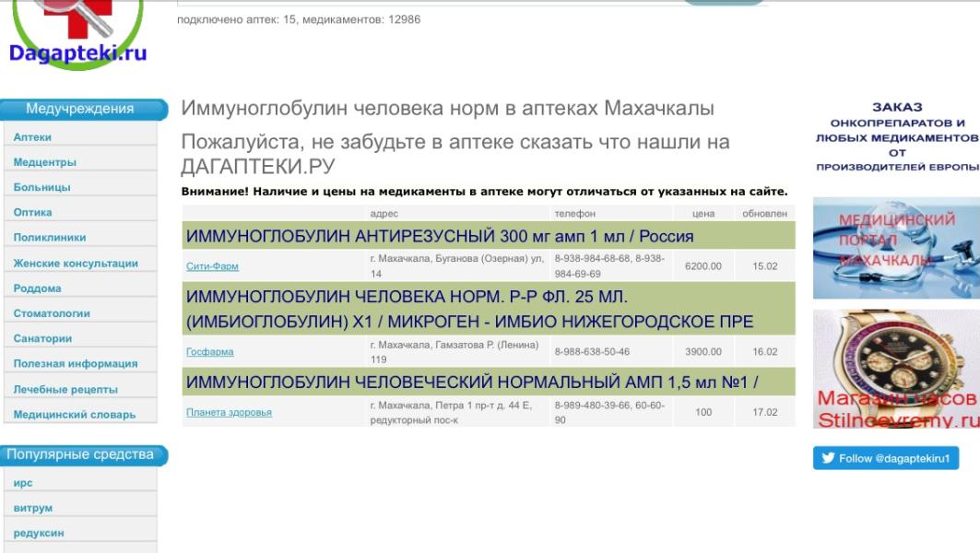The height and width of the screenshot is (553, 980).
Task: Click the watch store ad banner
Action: click(896, 369)
